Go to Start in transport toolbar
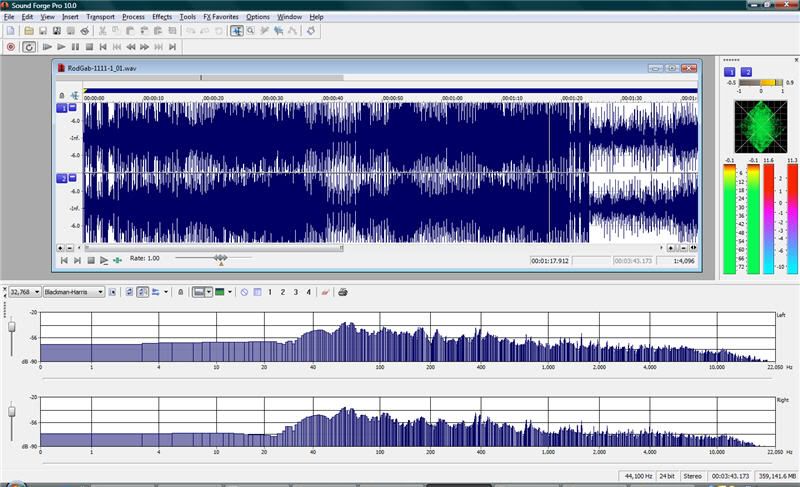 click(x=103, y=47)
